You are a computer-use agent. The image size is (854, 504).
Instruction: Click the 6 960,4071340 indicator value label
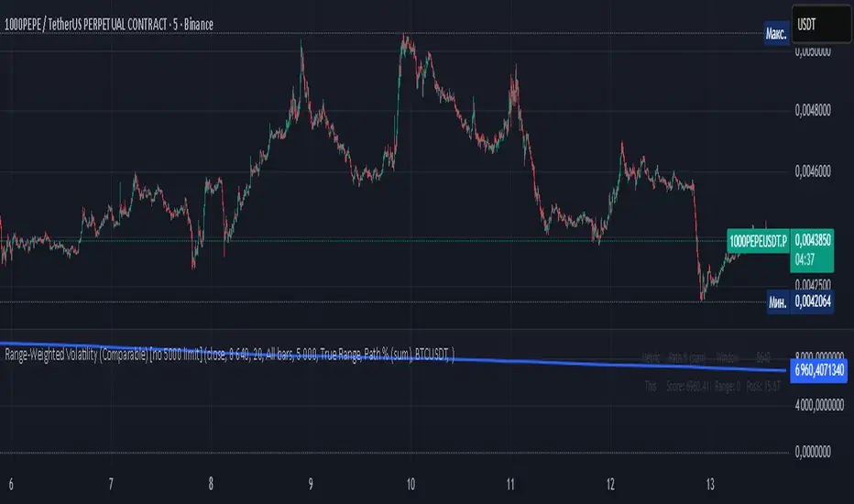tap(818, 370)
